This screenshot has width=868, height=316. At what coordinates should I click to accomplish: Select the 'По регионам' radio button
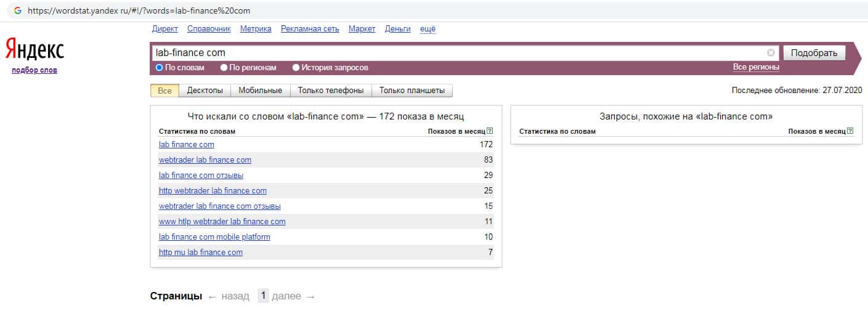(x=224, y=68)
